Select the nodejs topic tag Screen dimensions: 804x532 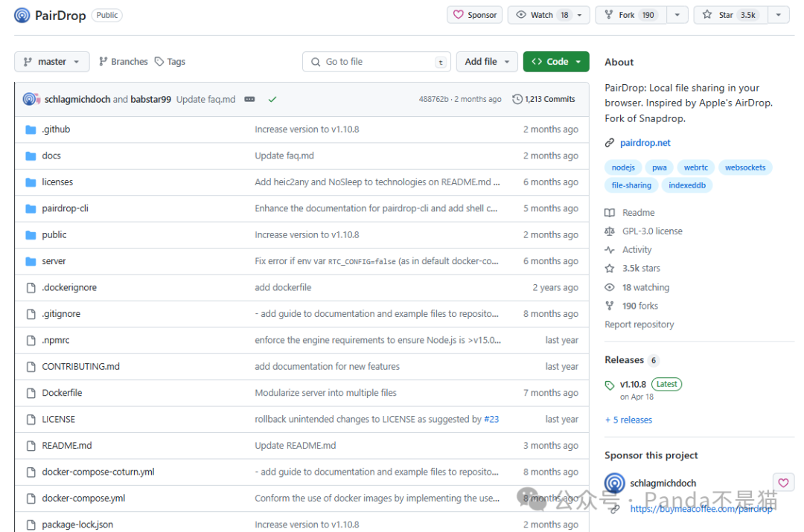click(623, 167)
